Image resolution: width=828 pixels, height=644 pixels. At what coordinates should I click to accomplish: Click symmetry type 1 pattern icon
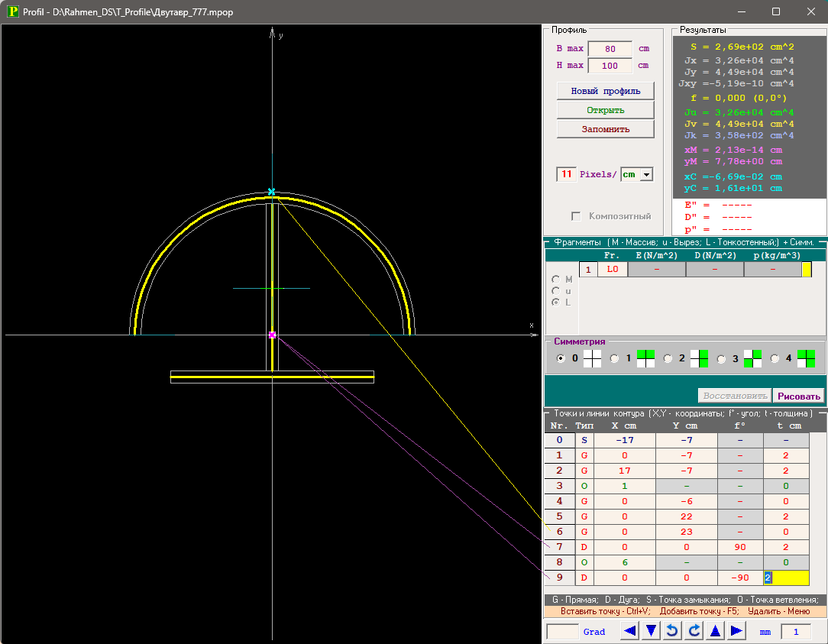point(646,359)
